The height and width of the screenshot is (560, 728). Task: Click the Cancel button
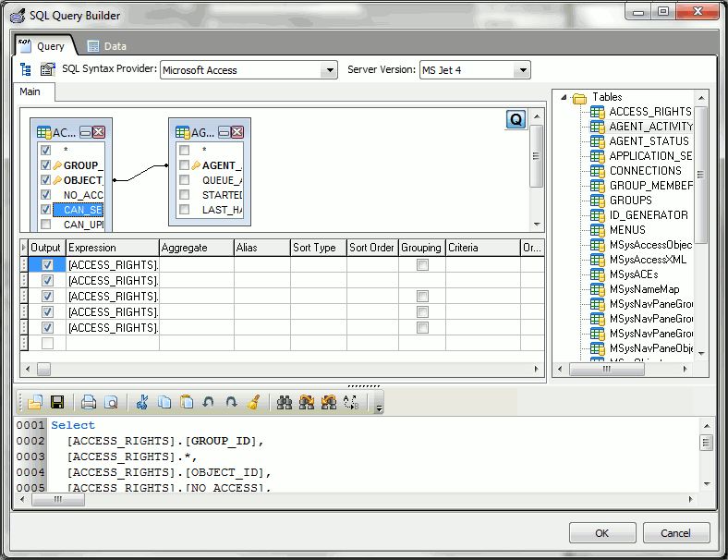675,533
